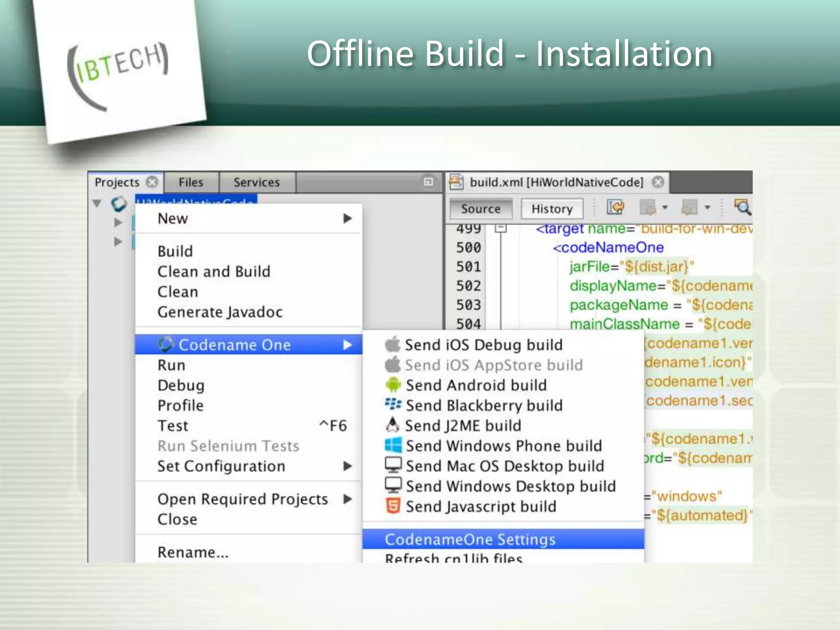Switch editor to History view
Image resolution: width=840 pixels, height=630 pixels.
click(x=552, y=209)
